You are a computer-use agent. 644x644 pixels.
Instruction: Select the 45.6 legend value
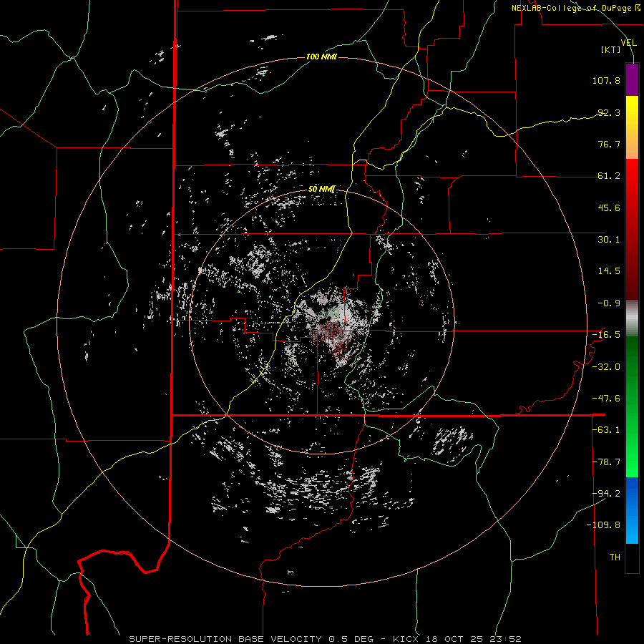coord(609,208)
